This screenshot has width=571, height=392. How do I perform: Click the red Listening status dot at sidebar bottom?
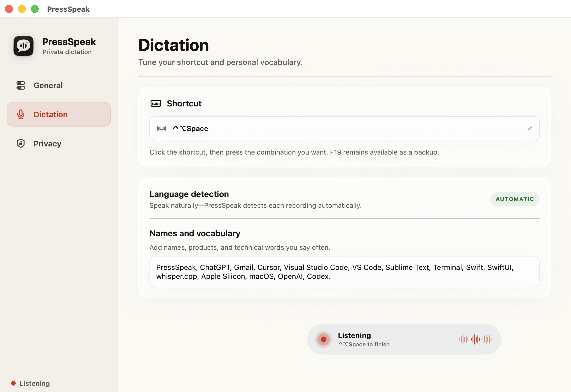click(x=13, y=383)
